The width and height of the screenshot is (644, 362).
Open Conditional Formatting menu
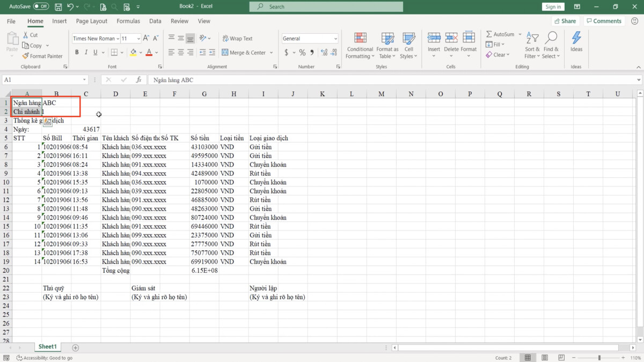click(360, 46)
